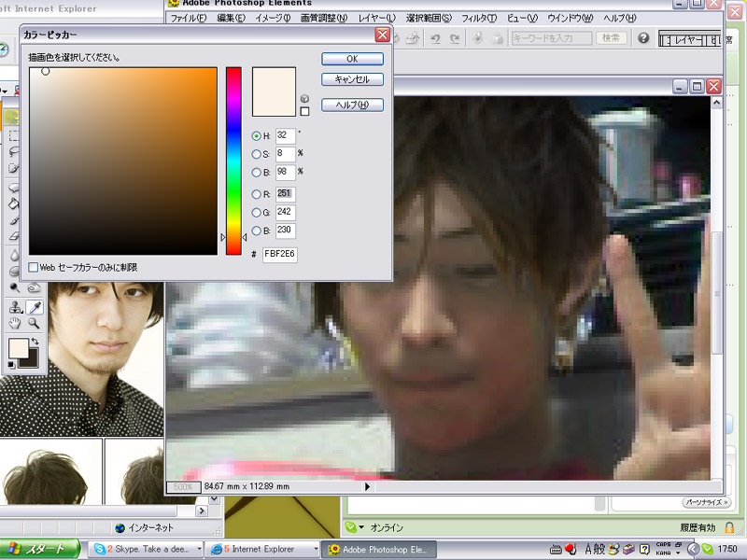747x560 pixels.
Task: Click the キャンセル button
Action: click(x=353, y=79)
